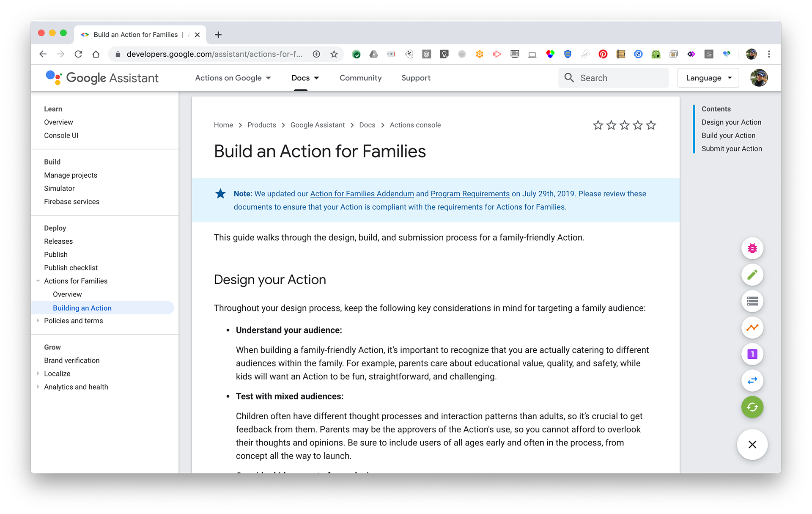
Task: Click the Pinterest extension icon
Action: [603, 54]
